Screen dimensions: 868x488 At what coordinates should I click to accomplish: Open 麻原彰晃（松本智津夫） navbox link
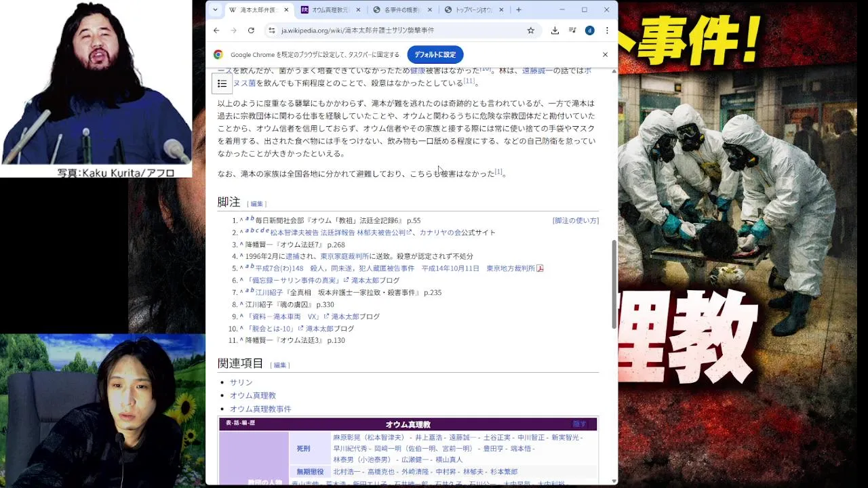click(369, 438)
